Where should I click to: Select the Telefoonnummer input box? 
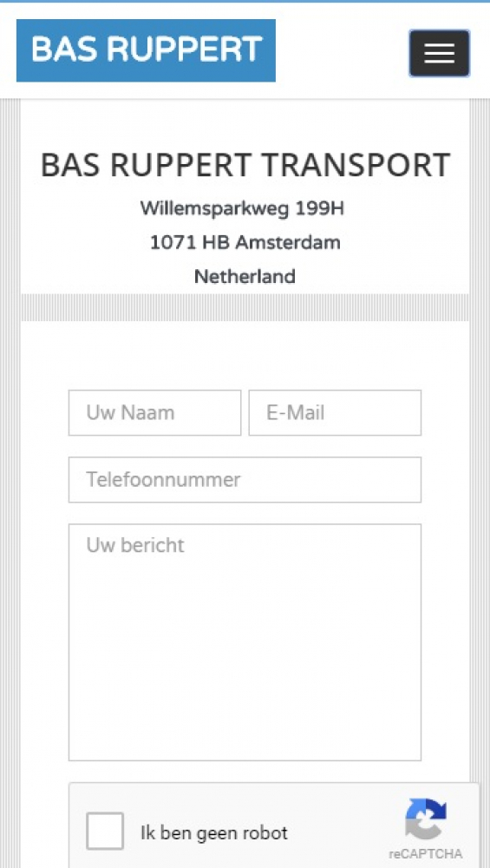245,479
